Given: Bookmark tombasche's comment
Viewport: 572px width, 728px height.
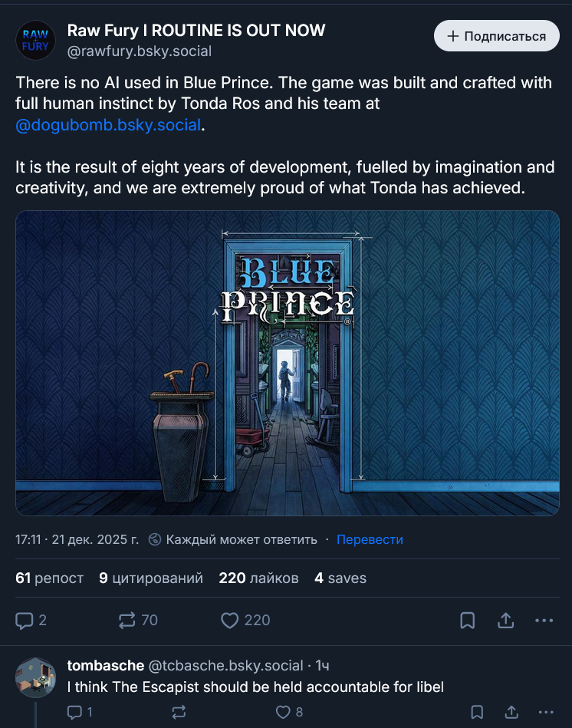Looking at the screenshot, I should (476, 712).
